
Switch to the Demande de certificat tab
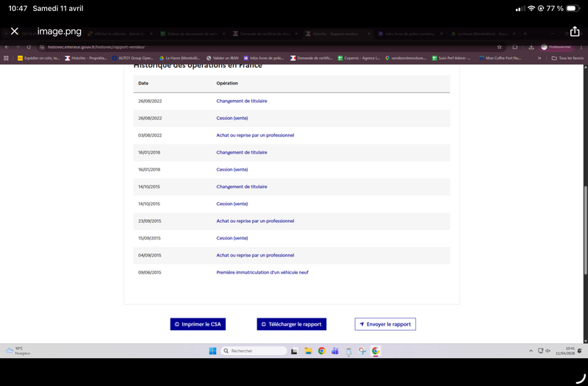265,34
